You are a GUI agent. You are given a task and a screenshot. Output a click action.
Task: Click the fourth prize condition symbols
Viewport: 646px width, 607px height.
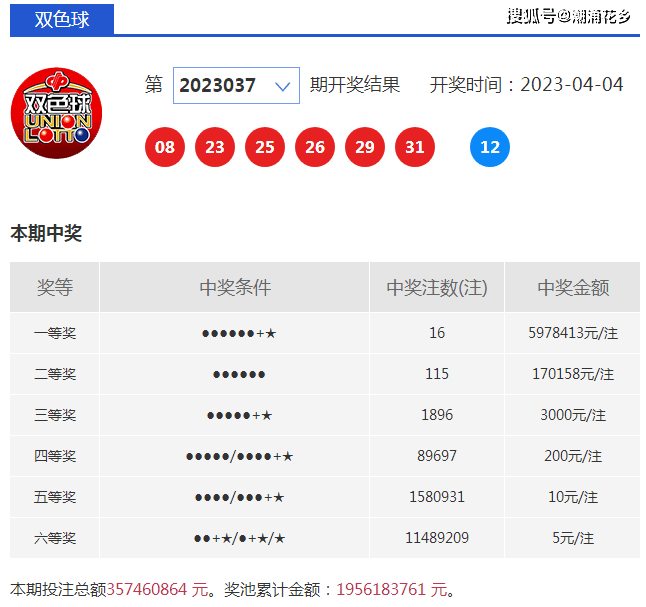[239, 456]
